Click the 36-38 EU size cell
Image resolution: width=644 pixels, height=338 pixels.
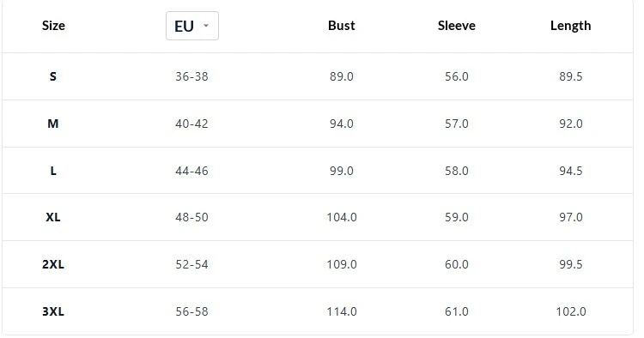(x=191, y=76)
